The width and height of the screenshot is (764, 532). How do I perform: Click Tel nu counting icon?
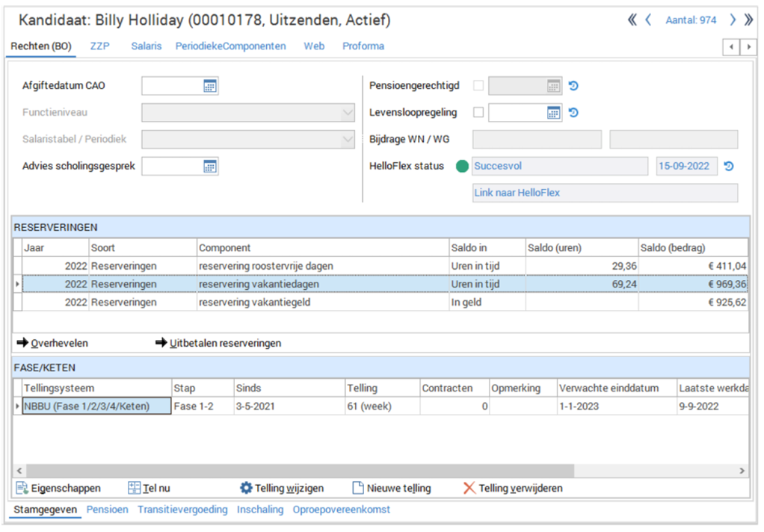tap(135, 488)
